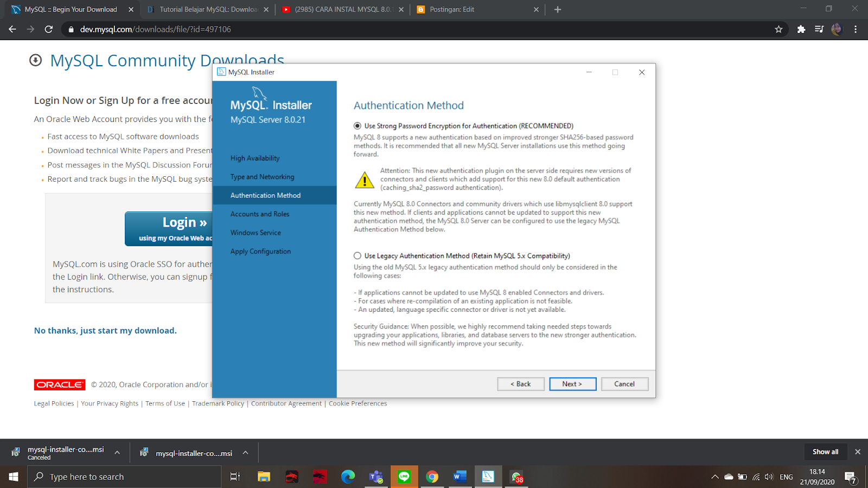Click the yellow warning attention icon
The width and height of the screenshot is (868, 488).
(x=365, y=179)
